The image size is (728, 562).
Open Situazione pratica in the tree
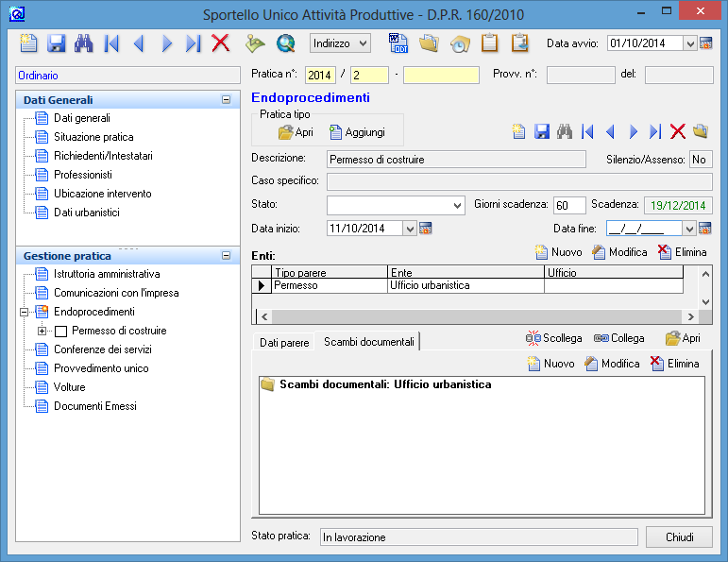tap(93, 137)
